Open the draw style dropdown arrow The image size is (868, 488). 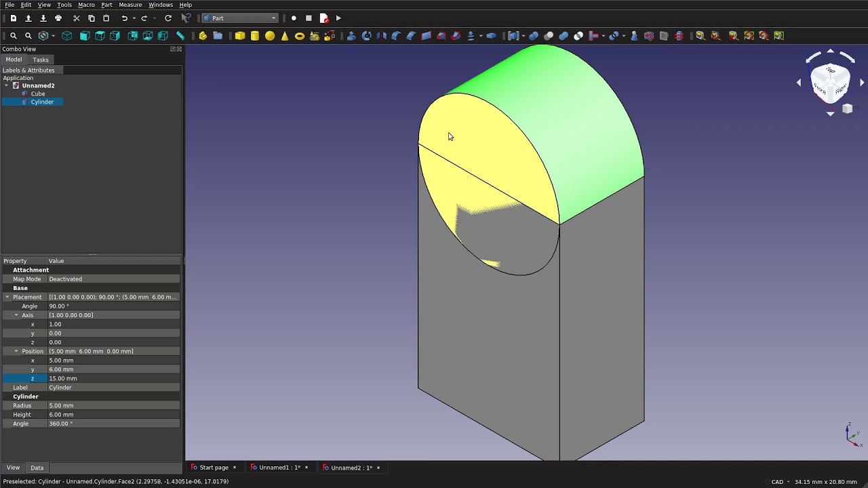click(x=54, y=36)
